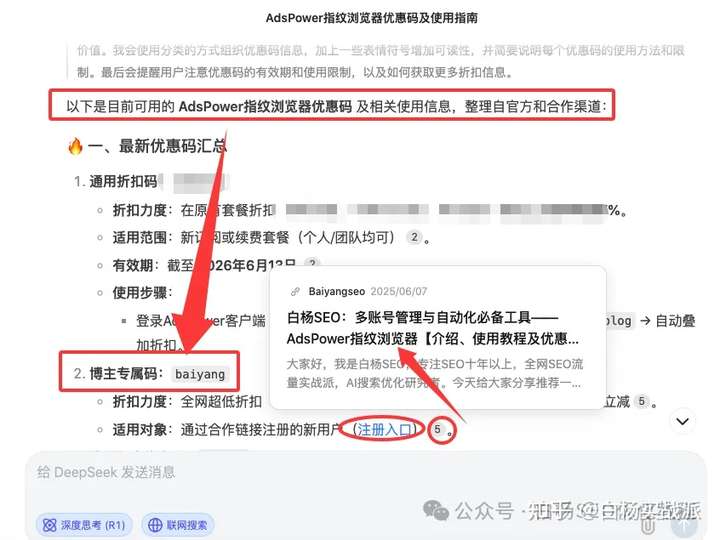Click the baiyang promo code chip
Image resolution: width=720 pixels, height=540 pixels.
point(200,374)
